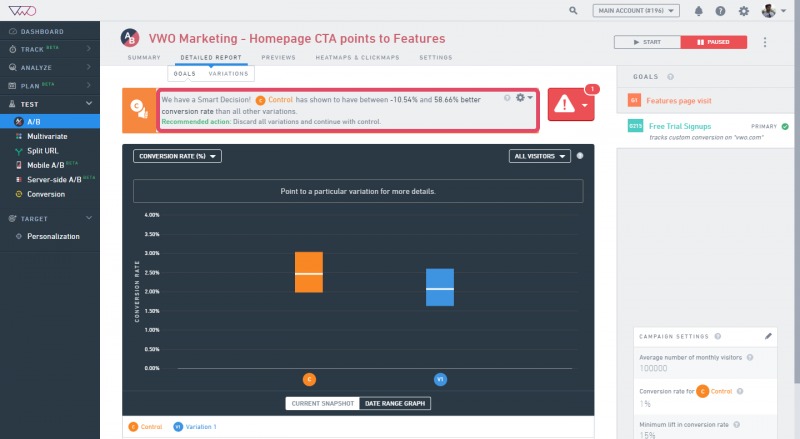Click smart decision info help icon
The image size is (800, 439).
[507, 98]
